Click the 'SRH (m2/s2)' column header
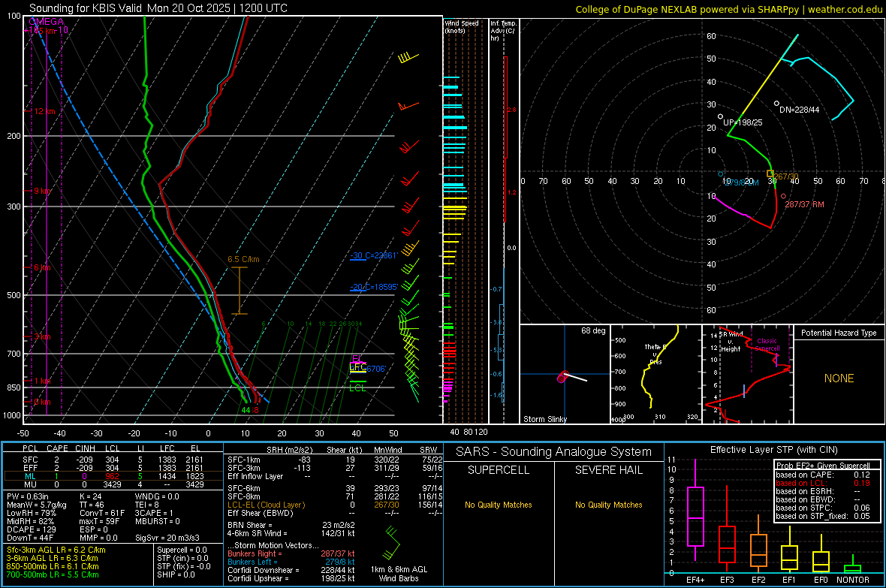Image resolution: width=886 pixels, height=588 pixels. [x=289, y=450]
